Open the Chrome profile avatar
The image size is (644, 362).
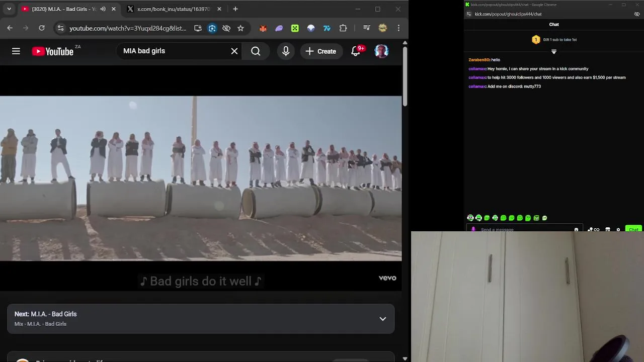pos(383,28)
